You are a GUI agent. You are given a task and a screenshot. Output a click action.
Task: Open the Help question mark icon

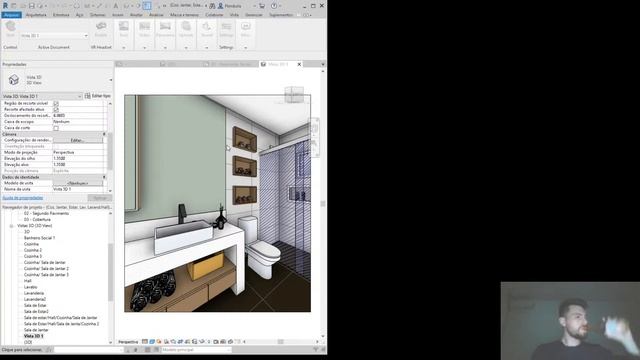(274, 6)
